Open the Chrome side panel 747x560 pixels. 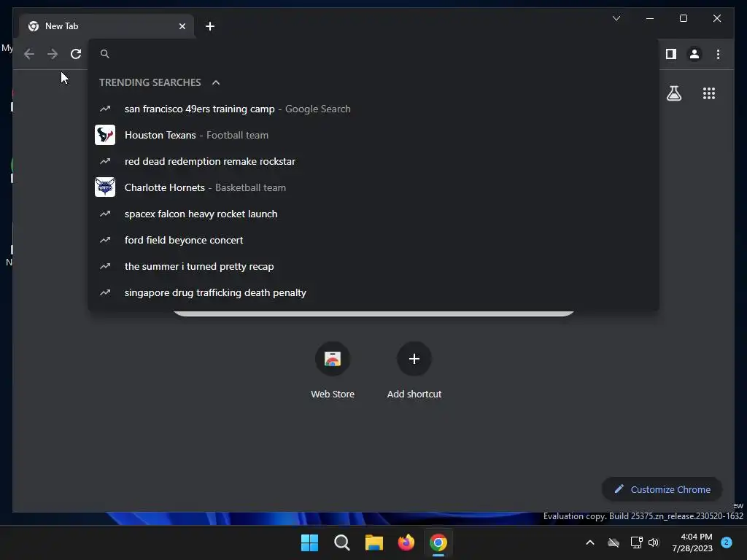coord(671,54)
